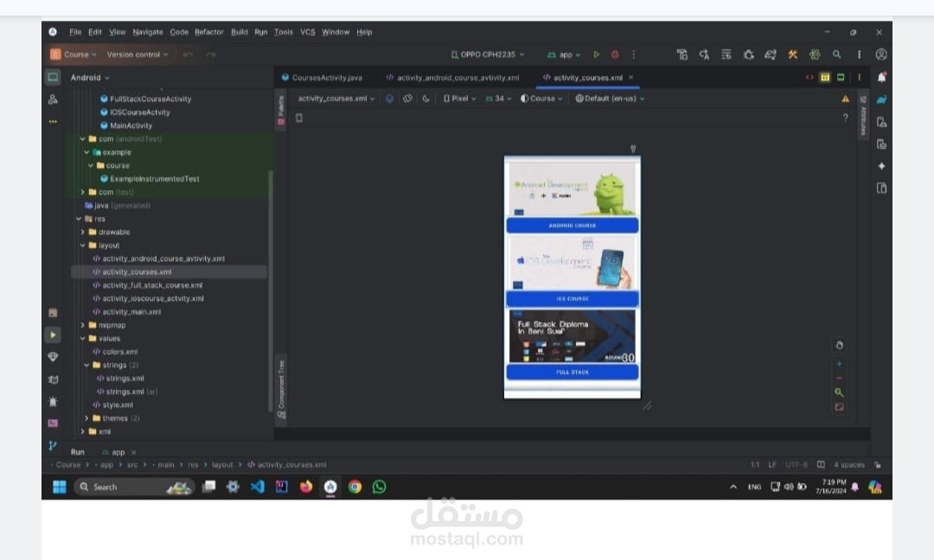Screen dimensions: 934x560
Task: Open the File menu
Action: (x=75, y=32)
